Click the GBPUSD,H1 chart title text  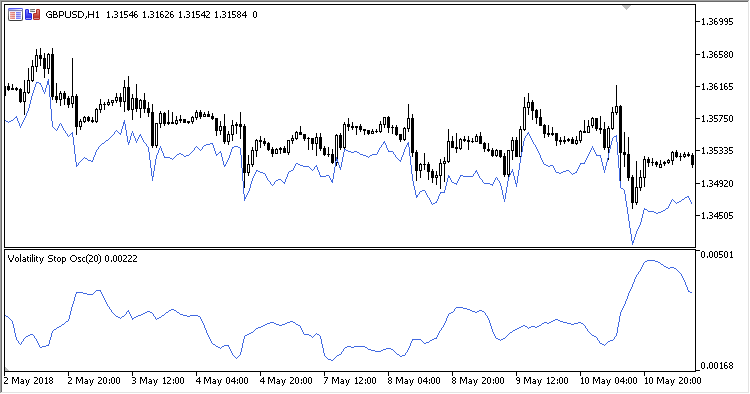(72, 15)
